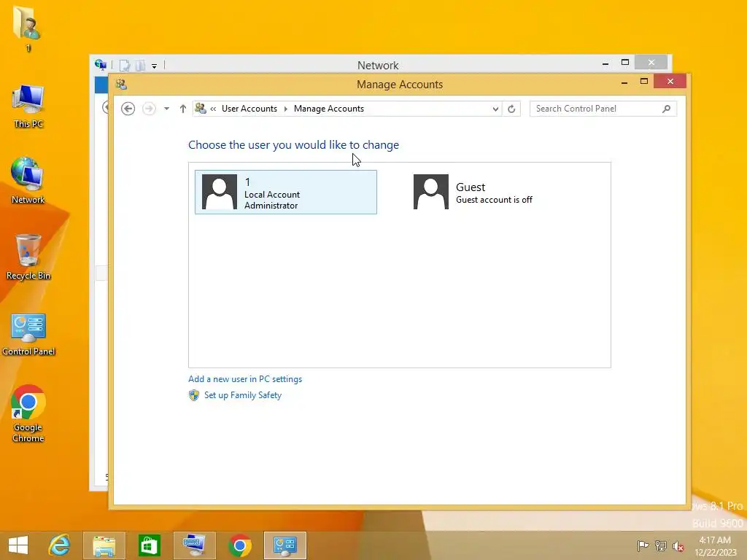Open the user folder 1 desktop icon
Image resolution: width=747 pixels, height=560 pixels.
[28, 28]
